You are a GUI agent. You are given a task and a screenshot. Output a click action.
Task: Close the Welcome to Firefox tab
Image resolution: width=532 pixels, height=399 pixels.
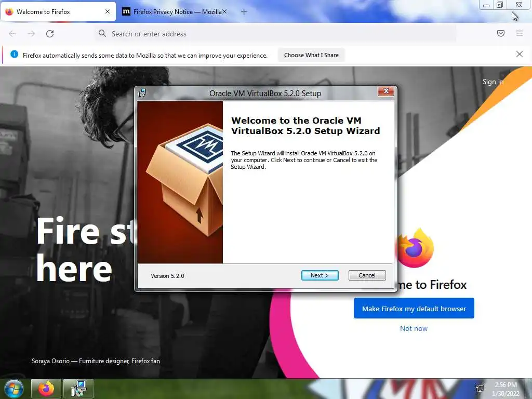pos(108,11)
